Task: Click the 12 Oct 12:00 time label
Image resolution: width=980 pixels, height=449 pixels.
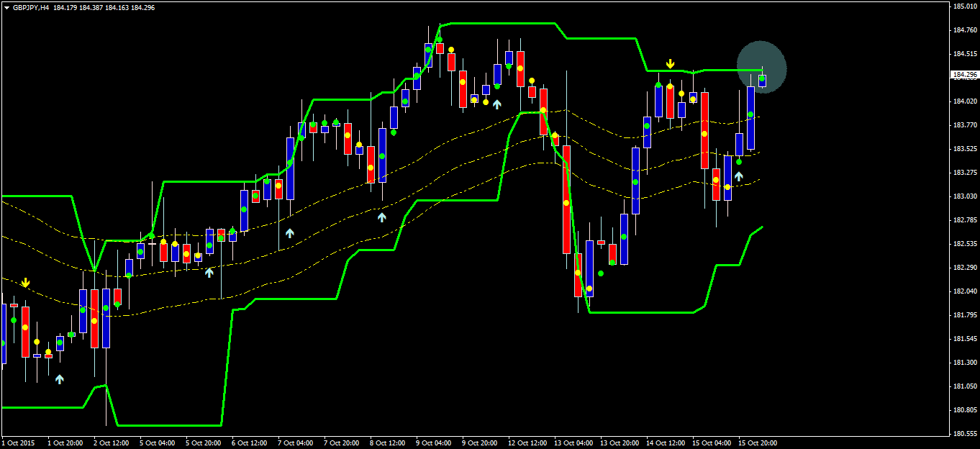Action: 527,443
